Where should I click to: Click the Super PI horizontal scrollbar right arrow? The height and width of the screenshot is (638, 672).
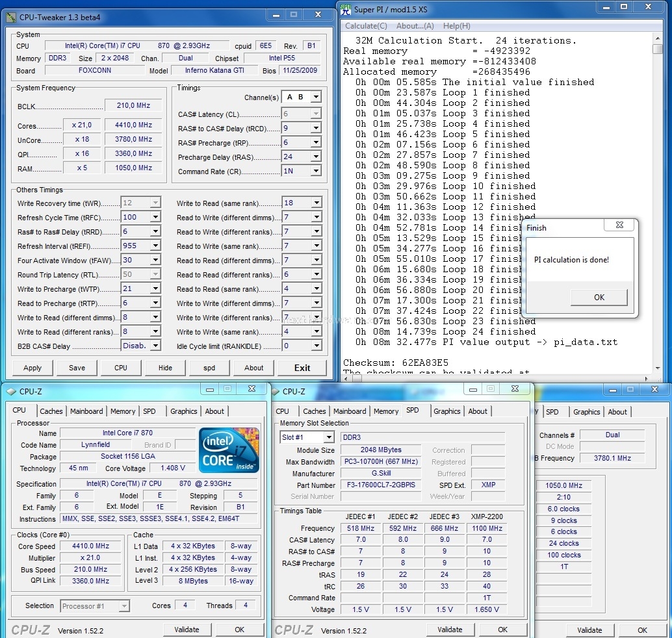(647, 379)
